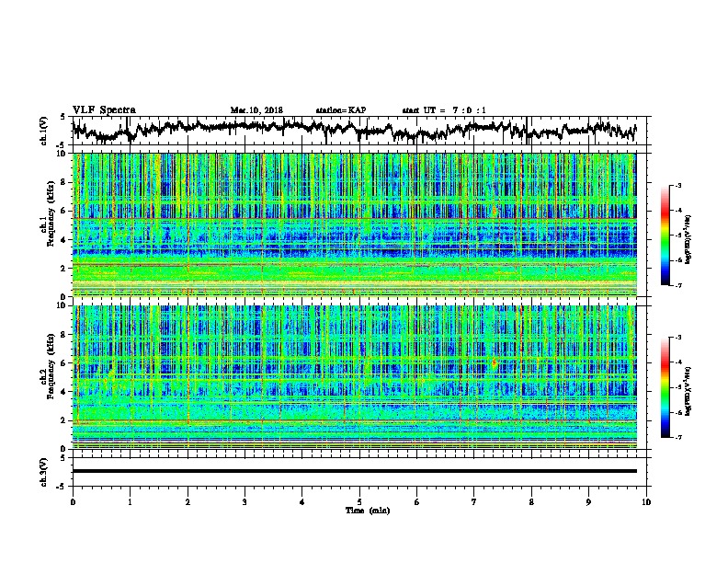Select the date text "Mar.10, 2018"
Viewport: 728px width, 563px height.
[x=256, y=110]
